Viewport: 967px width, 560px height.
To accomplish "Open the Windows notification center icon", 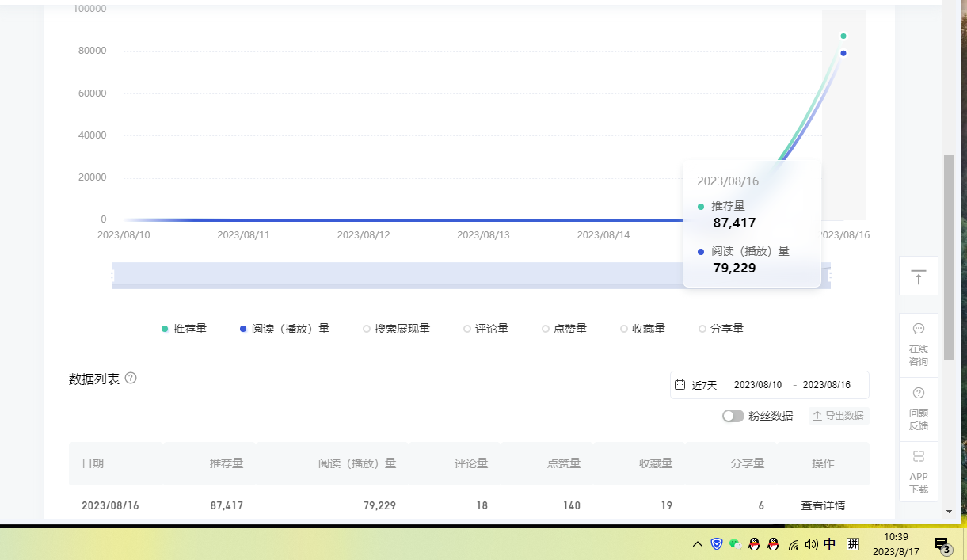I will (942, 544).
